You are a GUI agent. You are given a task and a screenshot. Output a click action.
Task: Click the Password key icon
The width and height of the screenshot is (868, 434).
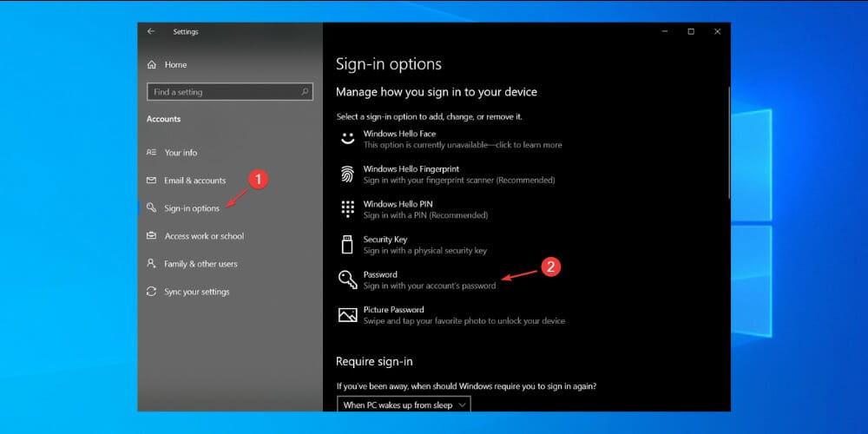348,279
